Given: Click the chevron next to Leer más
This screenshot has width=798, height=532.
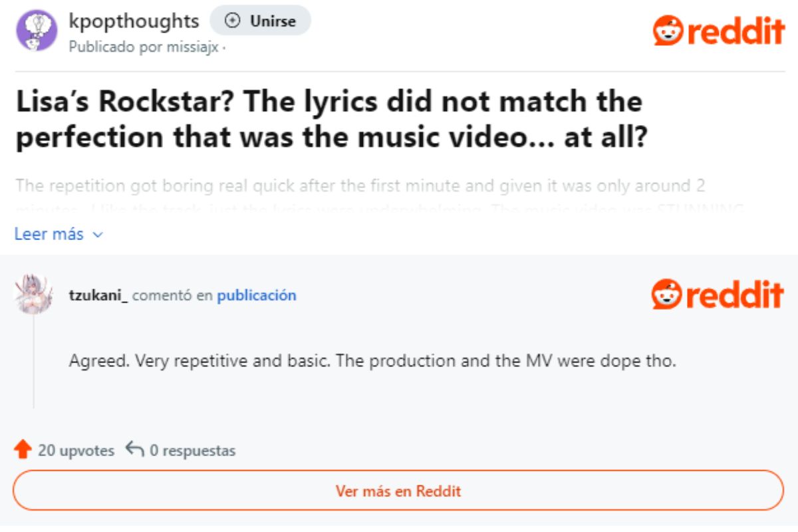Looking at the screenshot, I should [x=98, y=235].
